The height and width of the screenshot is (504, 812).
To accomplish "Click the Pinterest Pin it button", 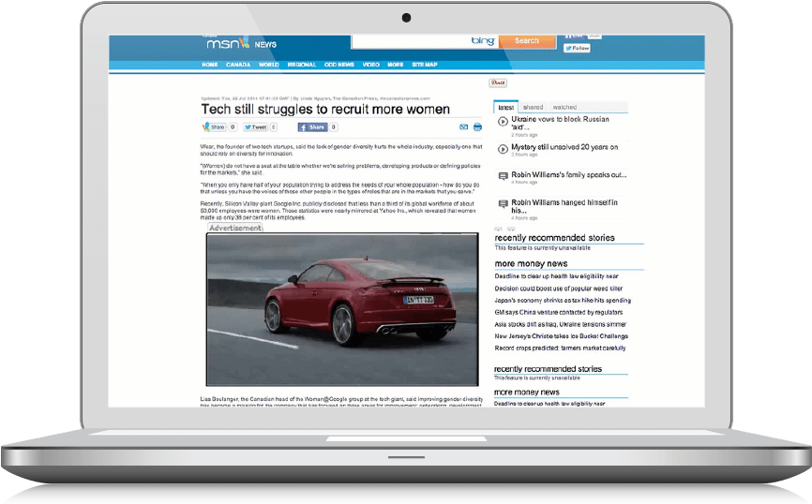I will point(498,82).
